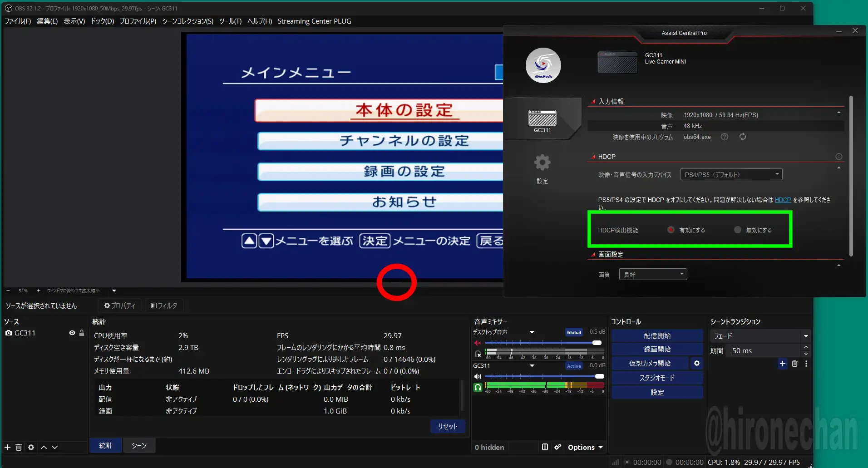
Task: Switch to 統計 dock tab
Action: [x=105, y=445]
